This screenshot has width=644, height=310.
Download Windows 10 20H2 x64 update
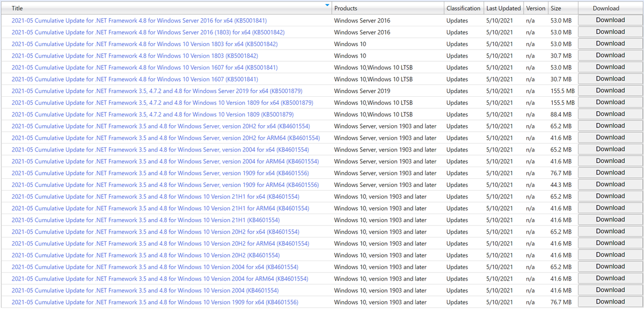610,232
